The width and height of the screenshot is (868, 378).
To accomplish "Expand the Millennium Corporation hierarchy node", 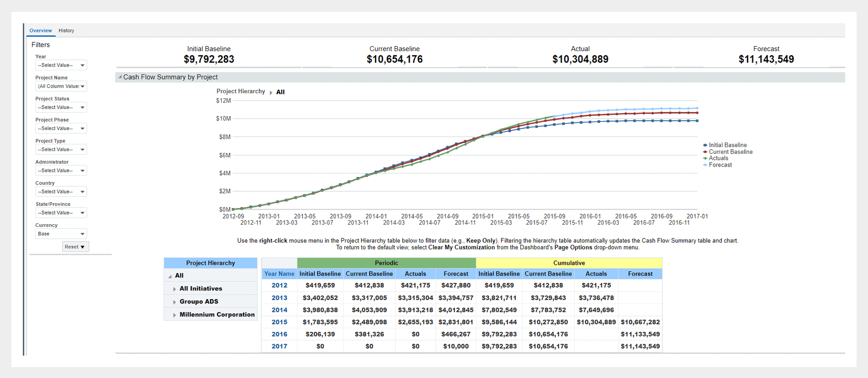I will pos(175,315).
